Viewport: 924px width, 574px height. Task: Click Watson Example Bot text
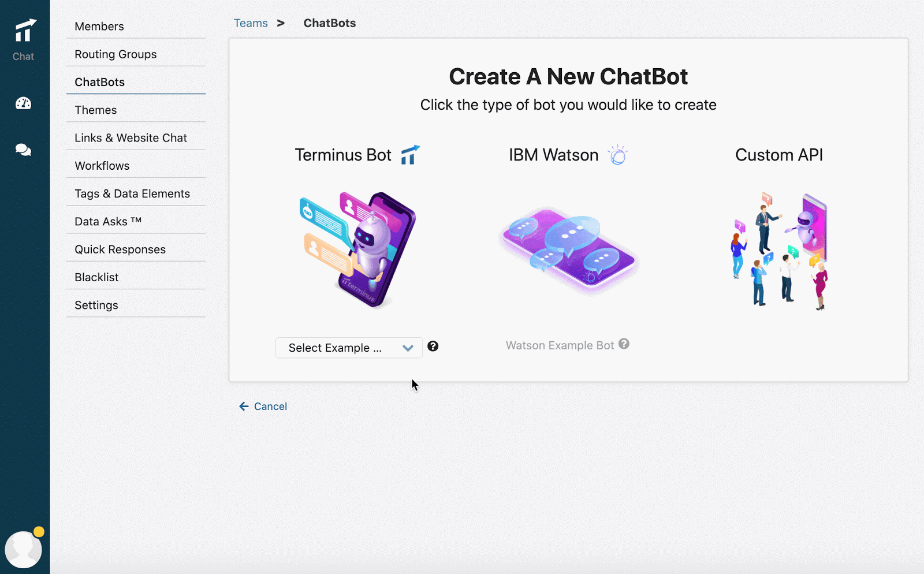click(560, 345)
